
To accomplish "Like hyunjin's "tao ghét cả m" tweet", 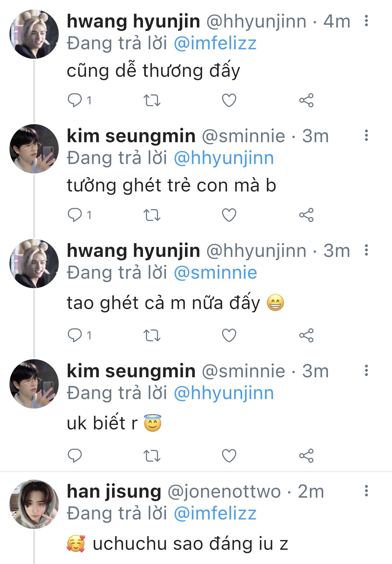I will coord(229,335).
